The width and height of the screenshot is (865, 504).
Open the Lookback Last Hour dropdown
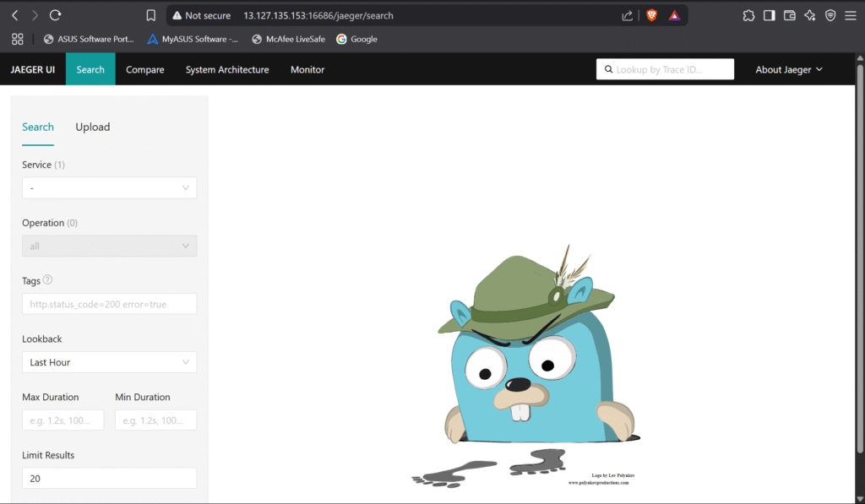pos(109,362)
